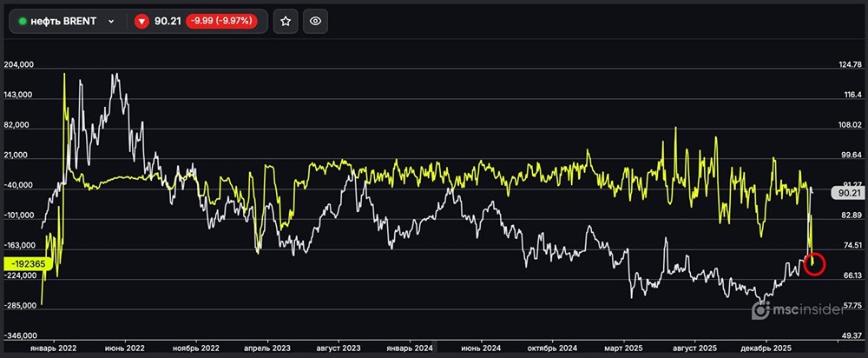Add chart to favorites with star icon
This screenshot has width=868, height=358.
click(286, 21)
